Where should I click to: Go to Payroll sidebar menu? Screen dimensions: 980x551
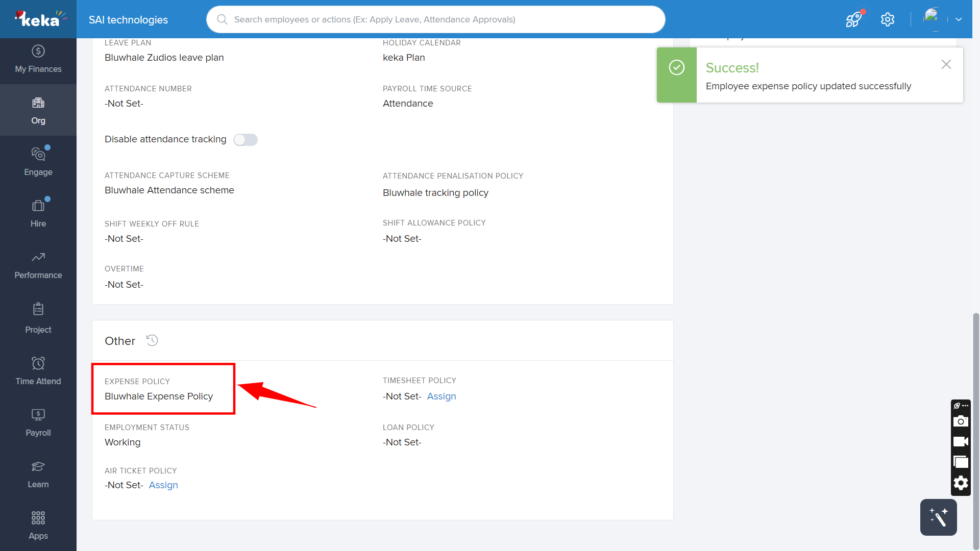coord(38,422)
